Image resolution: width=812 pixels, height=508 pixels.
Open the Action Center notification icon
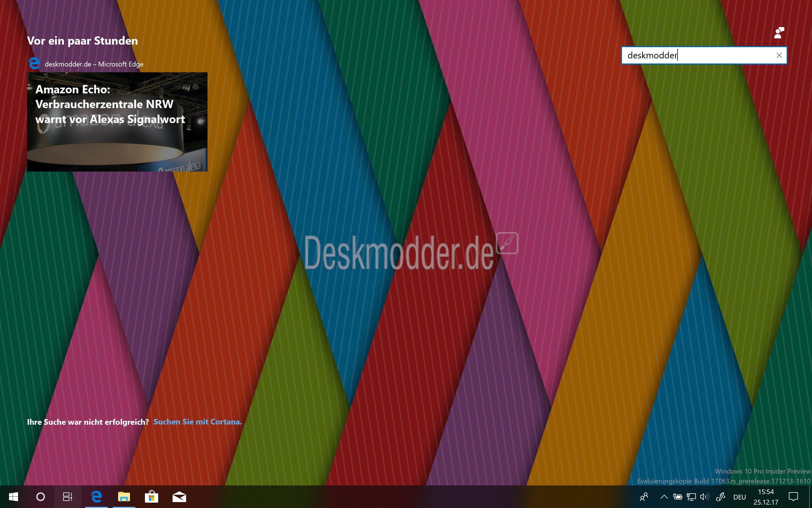(794, 497)
